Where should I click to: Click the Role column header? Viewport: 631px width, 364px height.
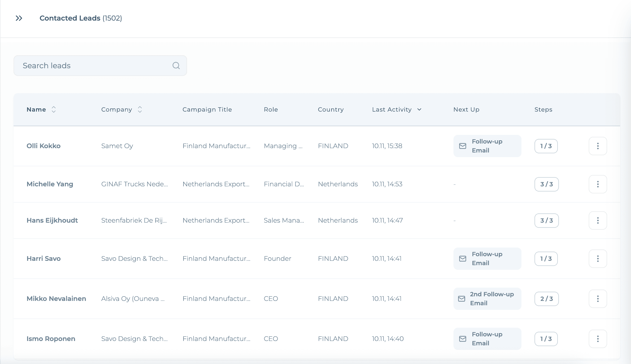(x=271, y=109)
